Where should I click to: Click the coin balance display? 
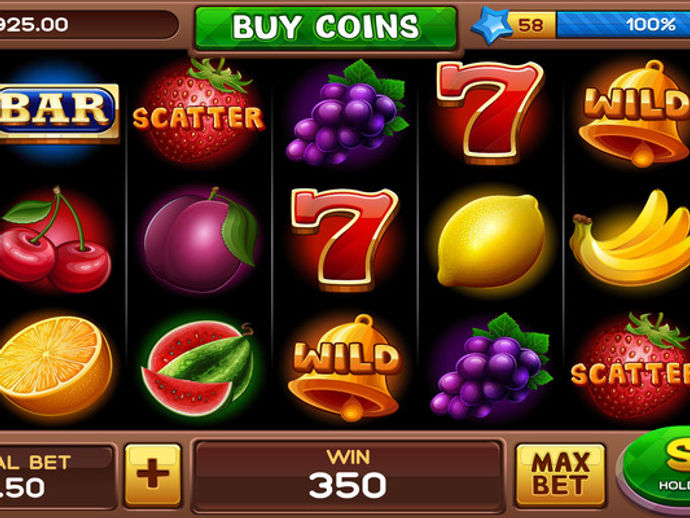(88, 25)
